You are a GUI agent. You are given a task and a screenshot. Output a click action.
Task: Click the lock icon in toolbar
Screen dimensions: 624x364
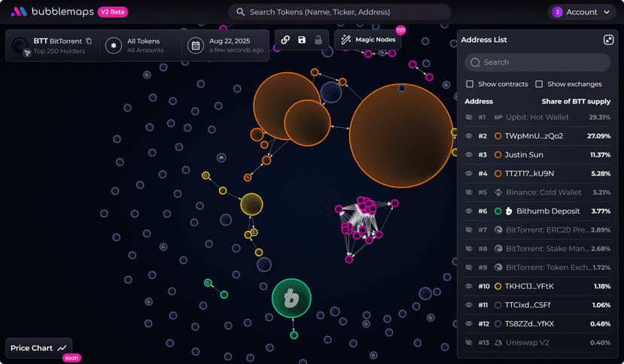[318, 40]
